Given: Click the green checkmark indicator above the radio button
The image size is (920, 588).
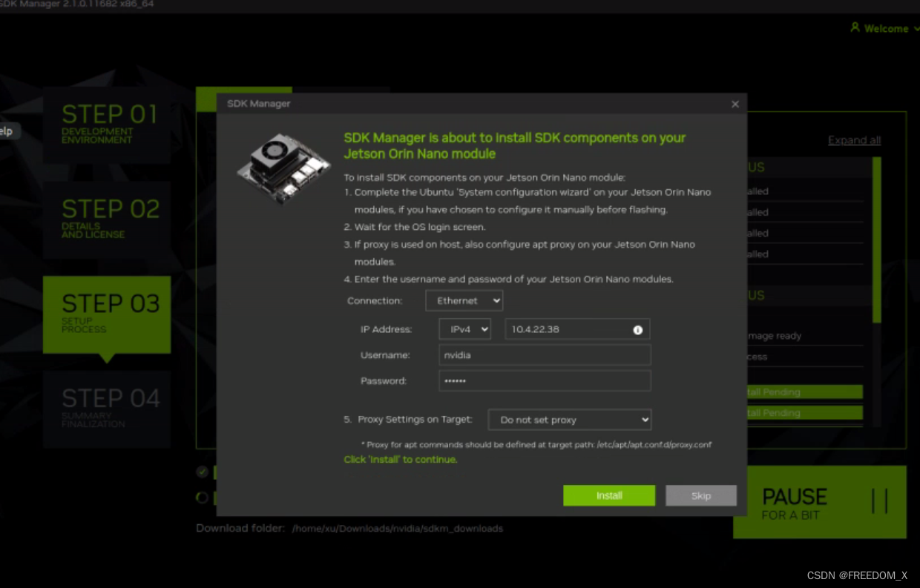Looking at the screenshot, I should (201, 471).
